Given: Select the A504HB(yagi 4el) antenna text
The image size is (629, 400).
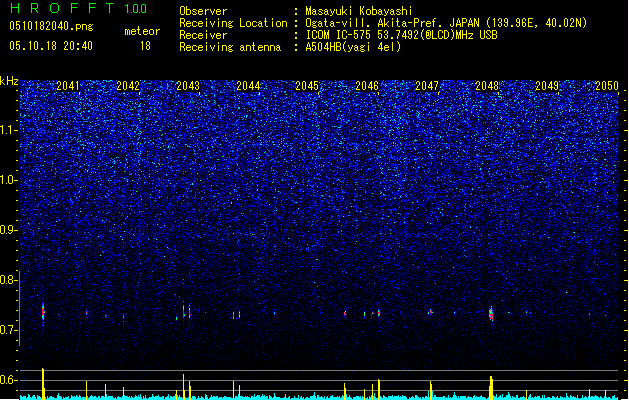Looking at the screenshot, I should pyautogui.click(x=353, y=47).
